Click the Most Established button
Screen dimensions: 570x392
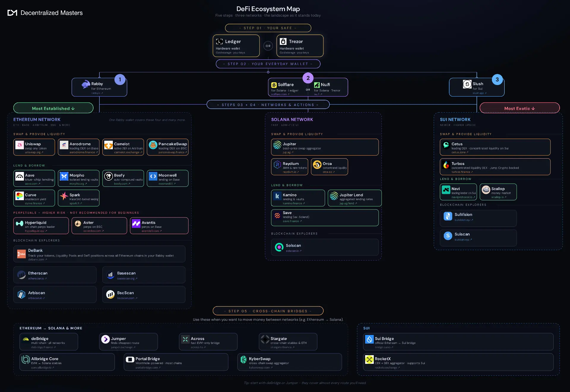point(53,108)
